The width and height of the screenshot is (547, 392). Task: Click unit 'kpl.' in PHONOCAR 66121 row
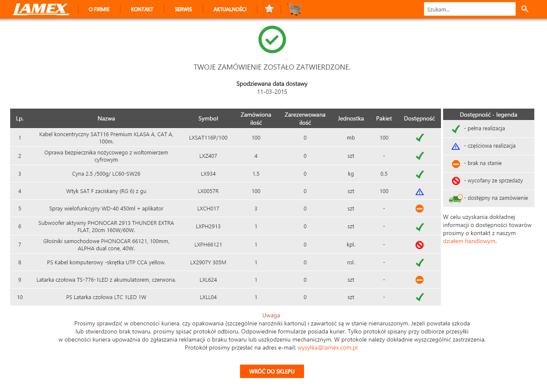351,245
